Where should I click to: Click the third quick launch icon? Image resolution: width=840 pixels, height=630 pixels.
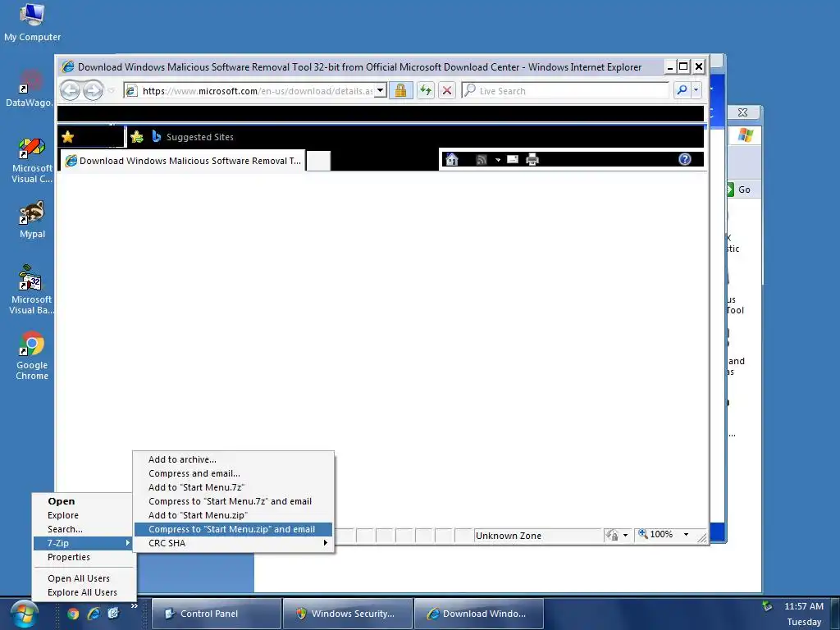coord(113,614)
